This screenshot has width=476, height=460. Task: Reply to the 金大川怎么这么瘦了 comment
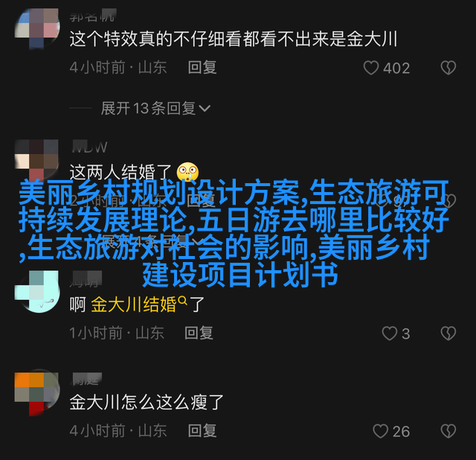coord(202,431)
